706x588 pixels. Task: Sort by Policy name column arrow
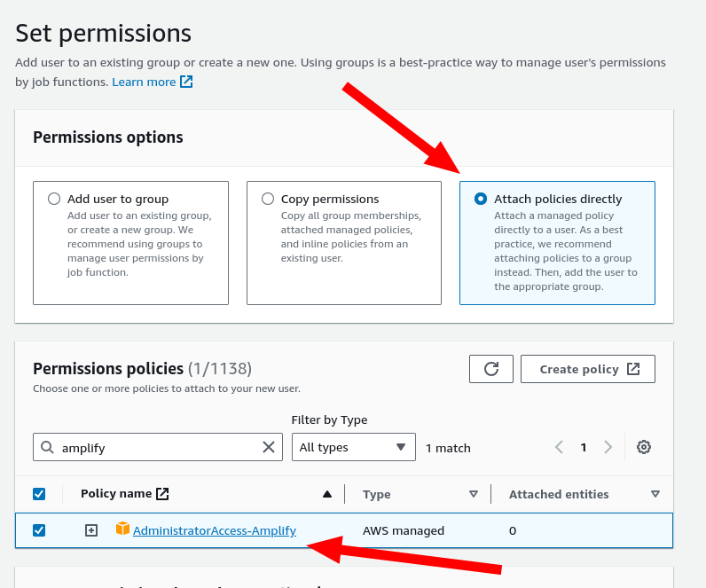click(x=327, y=494)
